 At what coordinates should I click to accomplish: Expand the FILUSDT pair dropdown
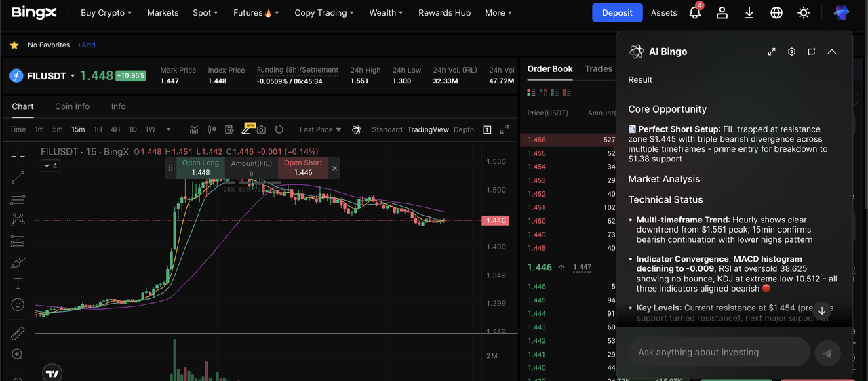pyautogui.click(x=73, y=76)
